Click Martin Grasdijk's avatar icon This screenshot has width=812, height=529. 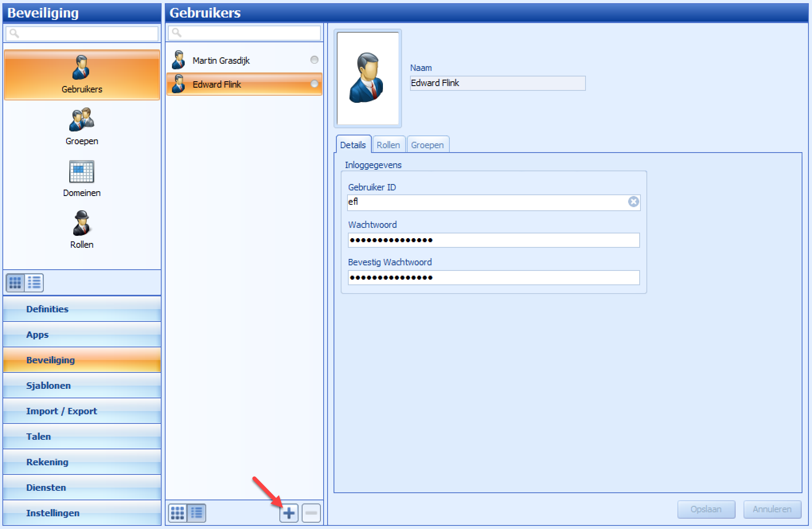click(178, 60)
